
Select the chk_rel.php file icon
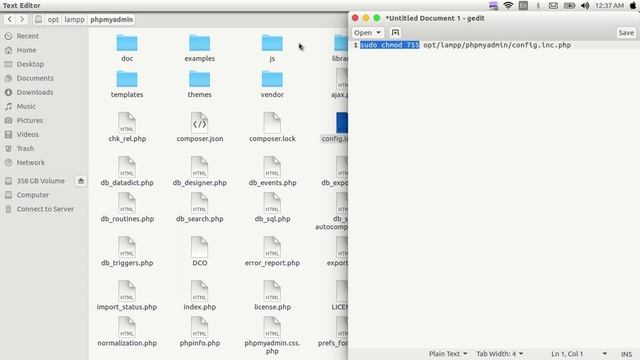tap(127, 123)
